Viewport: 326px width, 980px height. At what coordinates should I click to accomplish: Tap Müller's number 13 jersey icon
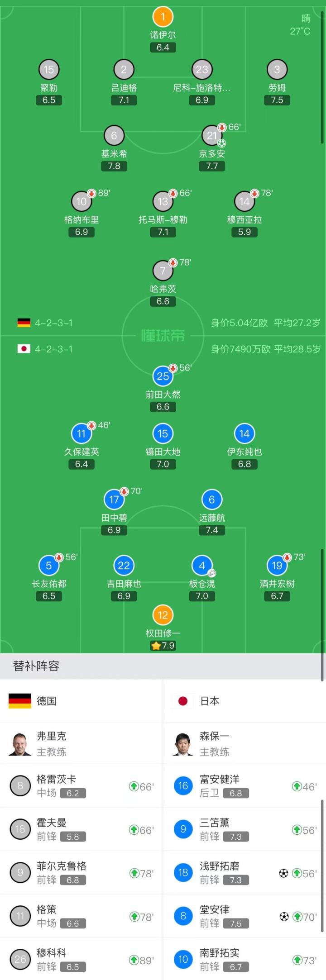point(163,201)
